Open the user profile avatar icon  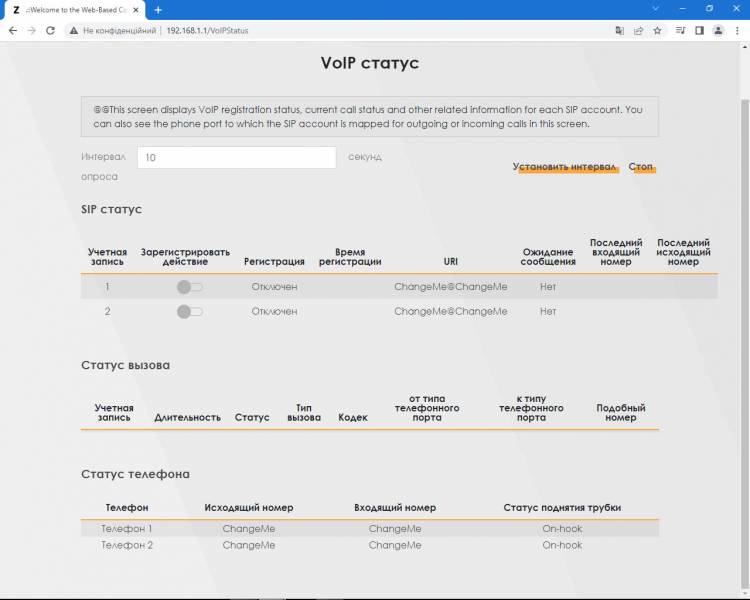[x=718, y=31]
